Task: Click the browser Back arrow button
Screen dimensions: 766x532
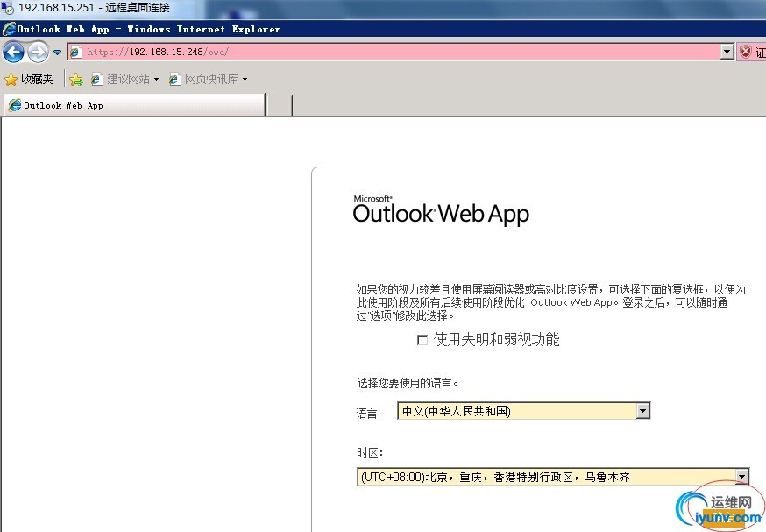Action: point(14,52)
